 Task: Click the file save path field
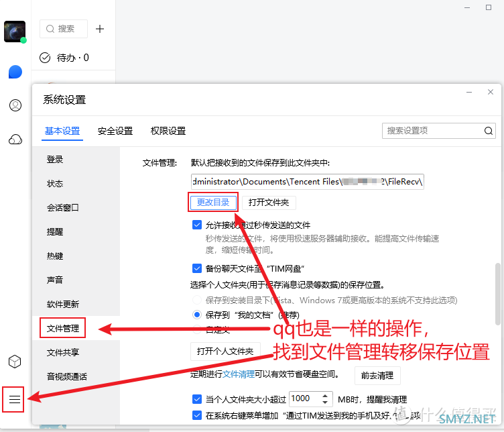[307, 182]
